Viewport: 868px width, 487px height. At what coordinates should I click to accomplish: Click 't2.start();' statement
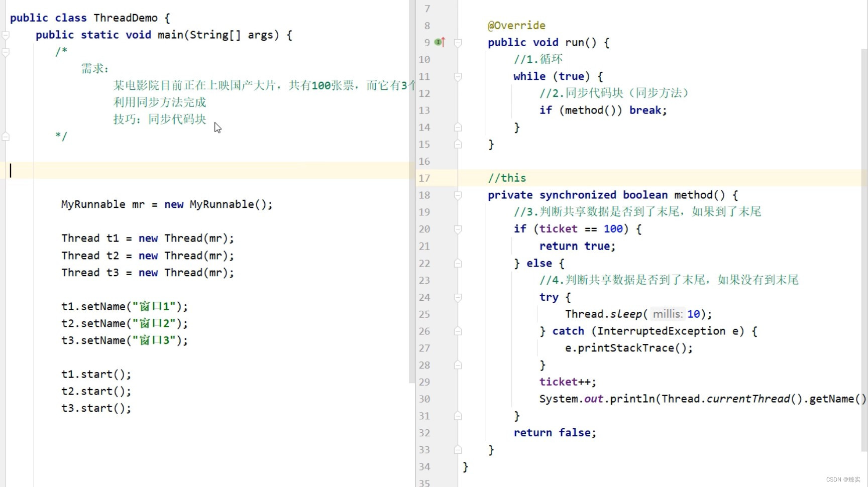(x=96, y=392)
